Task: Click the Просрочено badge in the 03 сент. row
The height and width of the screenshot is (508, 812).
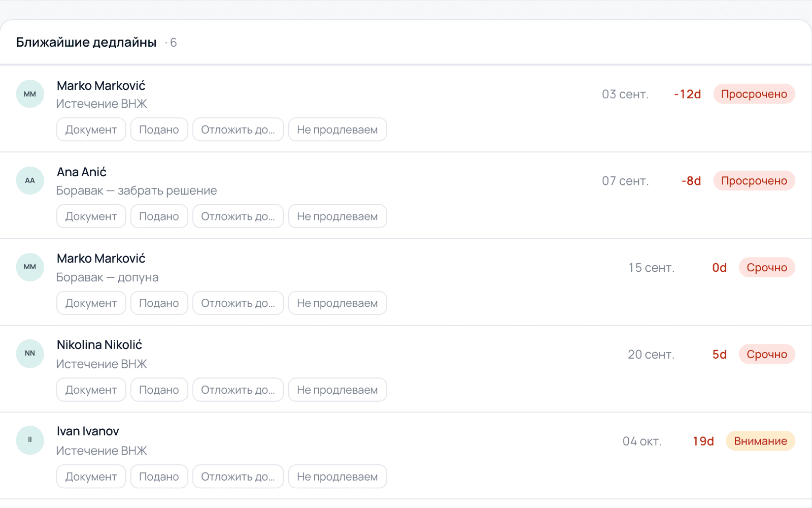Action: click(x=754, y=94)
